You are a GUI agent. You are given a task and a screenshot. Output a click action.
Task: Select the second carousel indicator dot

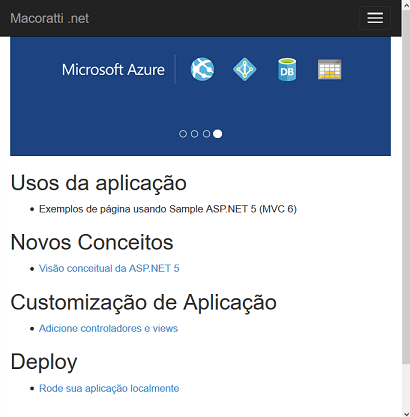[x=194, y=134]
